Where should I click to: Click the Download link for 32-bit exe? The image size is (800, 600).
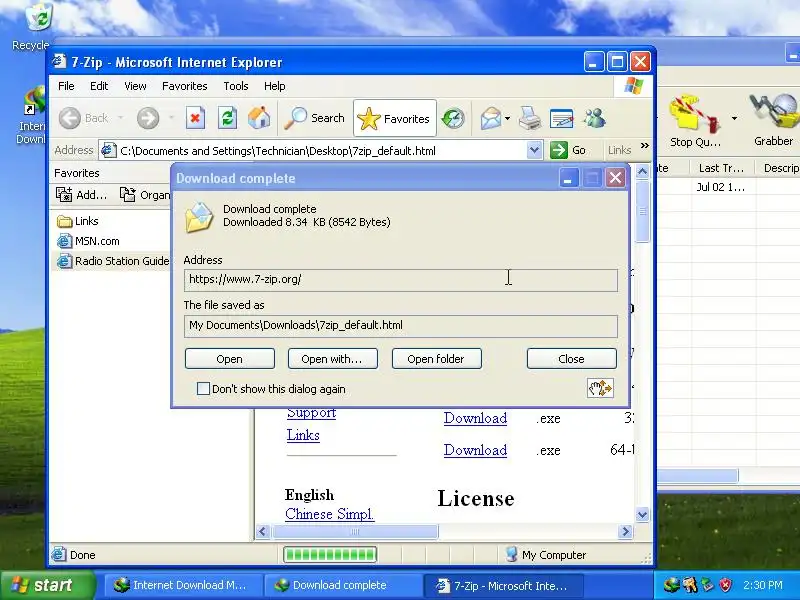click(475, 418)
